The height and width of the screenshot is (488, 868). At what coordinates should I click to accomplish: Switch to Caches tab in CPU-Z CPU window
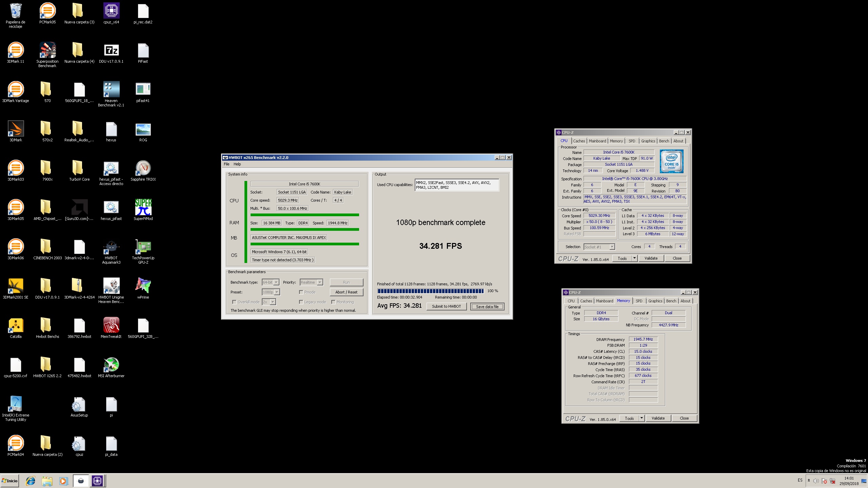(579, 141)
